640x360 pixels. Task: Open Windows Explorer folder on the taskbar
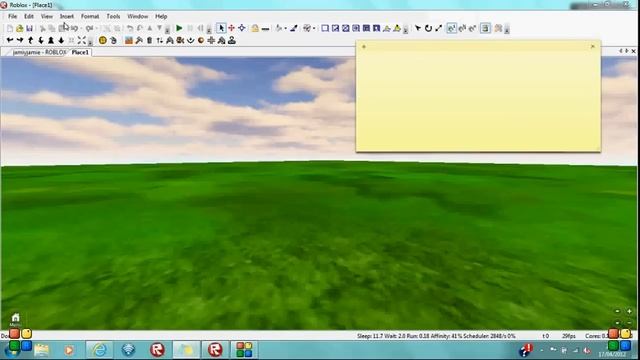(x=42, y=350)
